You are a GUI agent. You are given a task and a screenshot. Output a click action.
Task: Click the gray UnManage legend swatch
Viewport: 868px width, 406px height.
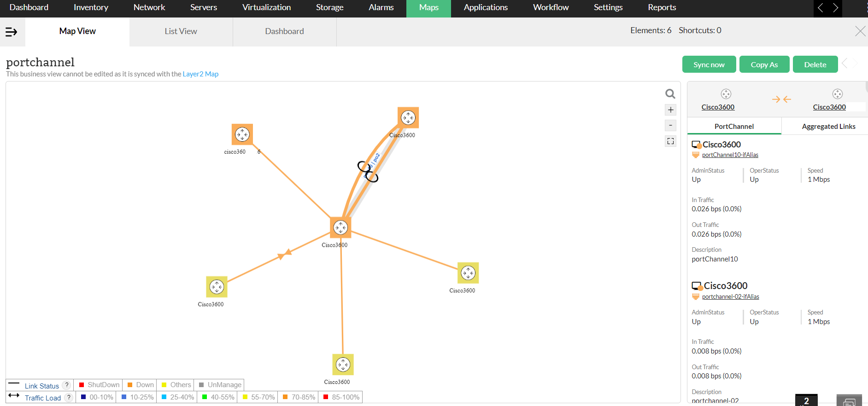click(x=201, y=385)
